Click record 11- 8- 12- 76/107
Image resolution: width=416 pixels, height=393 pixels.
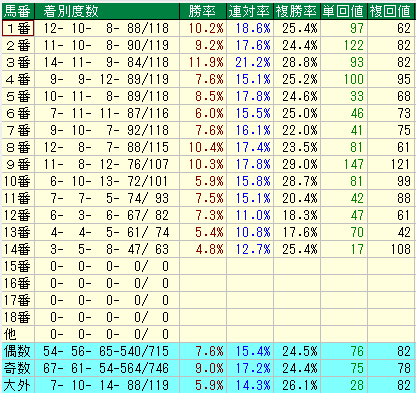pyautogui.click(x=107, y=164)
